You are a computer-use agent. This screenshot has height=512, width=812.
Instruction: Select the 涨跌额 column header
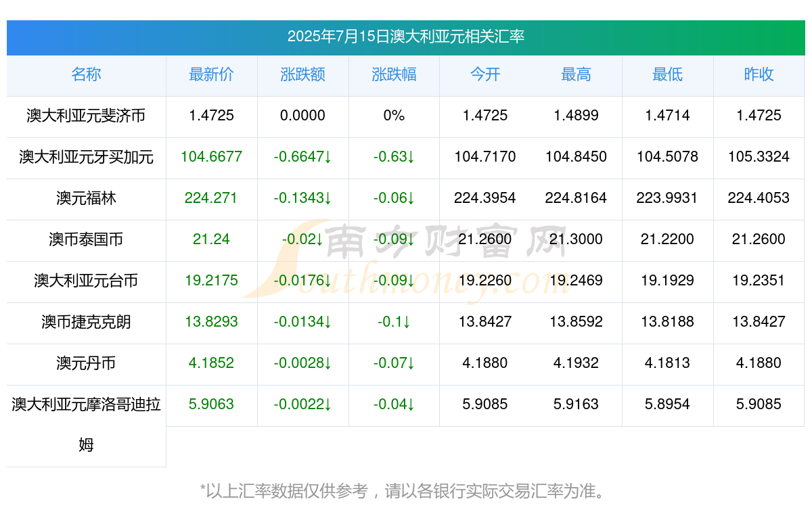[x=302, y=74]
